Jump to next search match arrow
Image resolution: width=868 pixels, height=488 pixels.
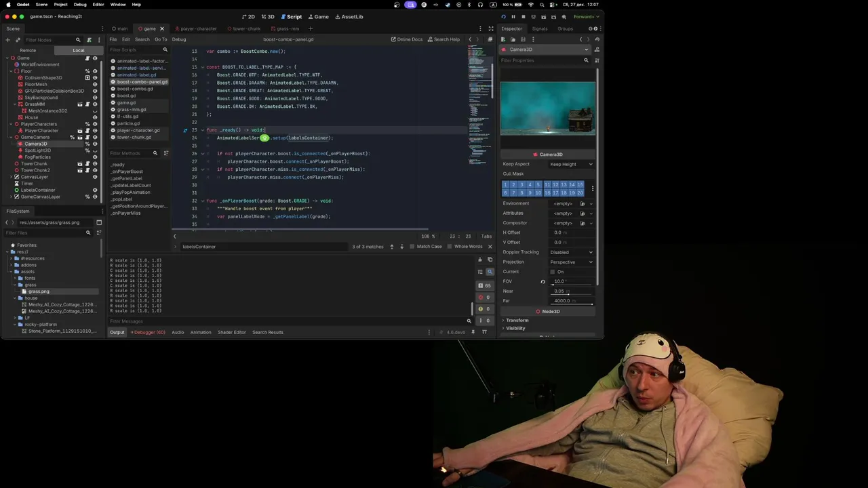401,247
